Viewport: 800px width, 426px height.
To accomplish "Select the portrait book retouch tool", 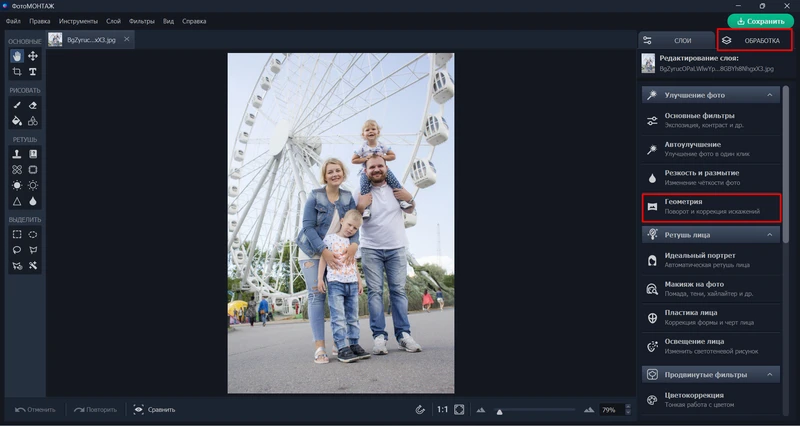I will pos(33,154).
